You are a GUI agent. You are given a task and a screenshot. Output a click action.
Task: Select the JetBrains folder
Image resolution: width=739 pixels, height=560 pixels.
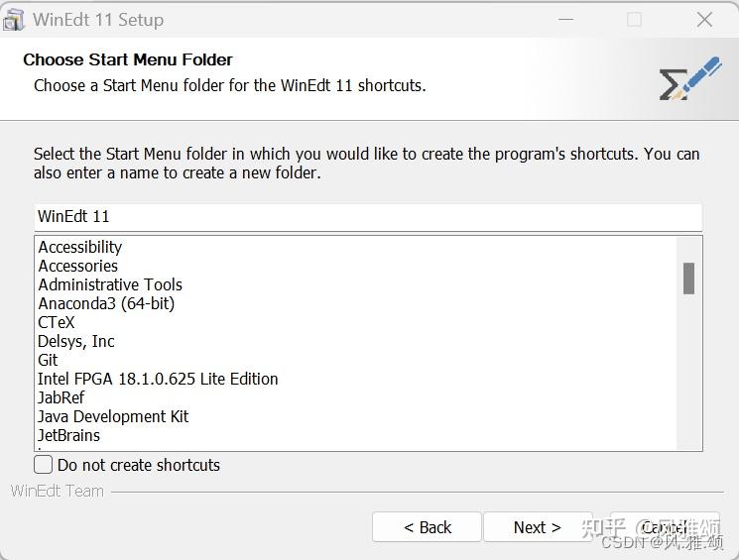point(69,435)
